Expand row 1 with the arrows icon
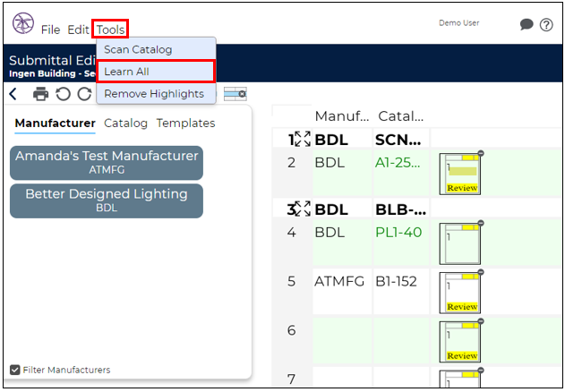The width and height of the screenshot is (565, 392). 303,139
